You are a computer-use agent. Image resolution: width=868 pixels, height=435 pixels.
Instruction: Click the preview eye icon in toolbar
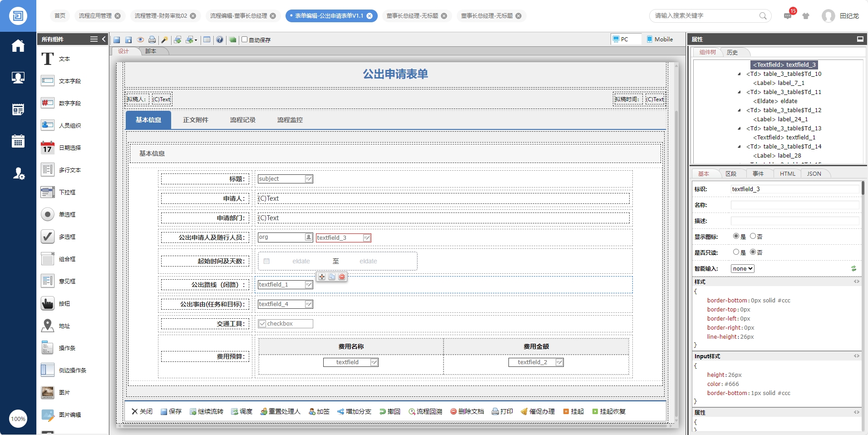pyautogui.click(x=140, y=40)
